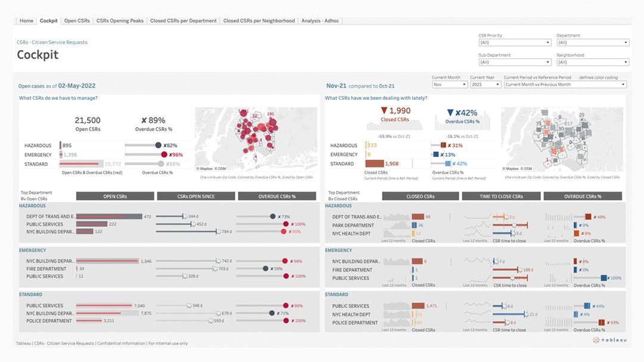Go to Closed CSRs per Department tab
Viewport: 644px width, 362px height.
183,20
